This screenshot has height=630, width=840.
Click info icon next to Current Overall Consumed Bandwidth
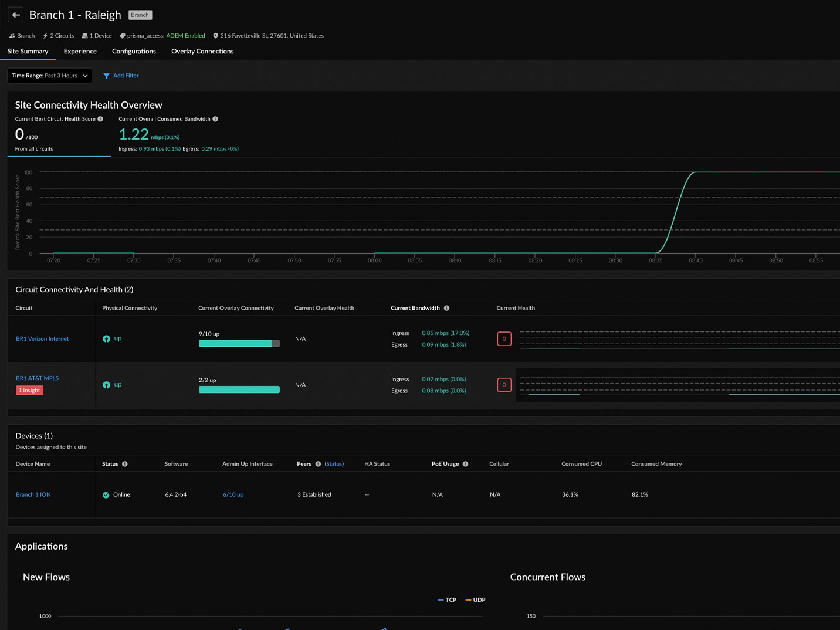click(215, 119)
